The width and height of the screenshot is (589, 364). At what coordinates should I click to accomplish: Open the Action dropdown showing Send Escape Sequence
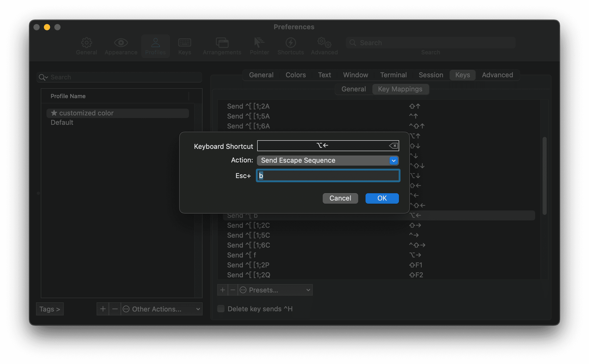(328, 160)
